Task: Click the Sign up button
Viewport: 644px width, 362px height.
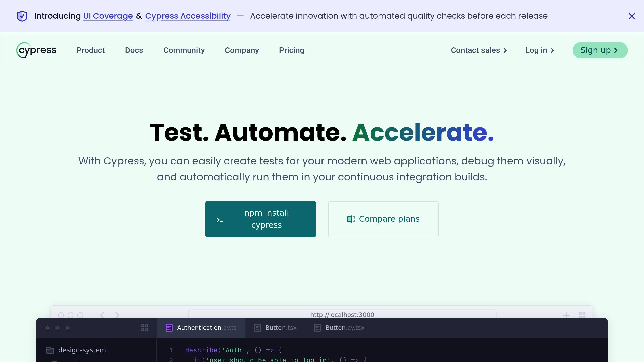Action: 600,50
